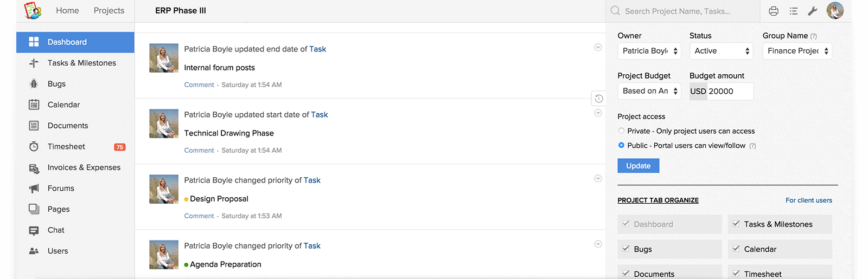Open Forums megaphone icon
The height and width of the screenshot is (279, 868).
[x=34, y=189]
